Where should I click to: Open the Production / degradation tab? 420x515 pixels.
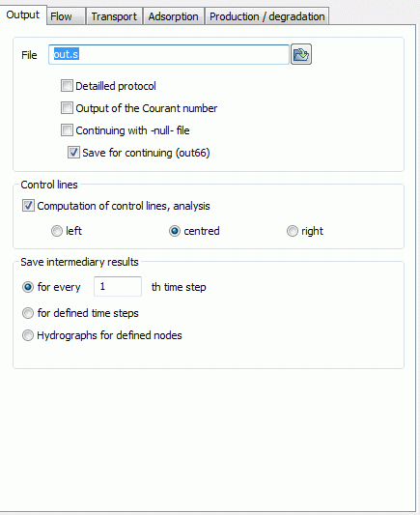[x=266, y=16]
